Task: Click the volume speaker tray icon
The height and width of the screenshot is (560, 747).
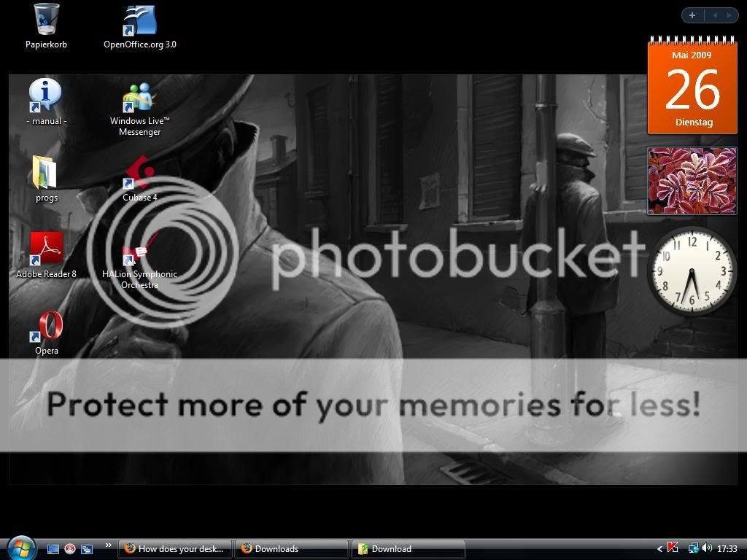Action: point(706,548)
